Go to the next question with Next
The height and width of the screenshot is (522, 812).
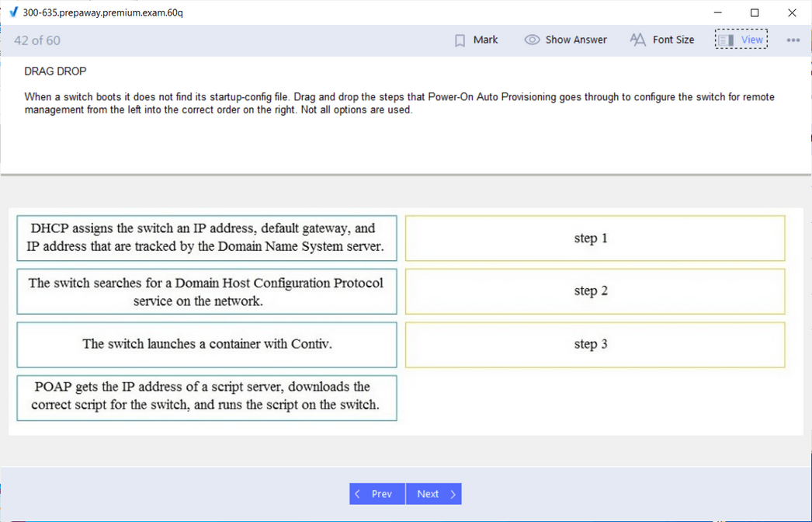coord(434,494)
